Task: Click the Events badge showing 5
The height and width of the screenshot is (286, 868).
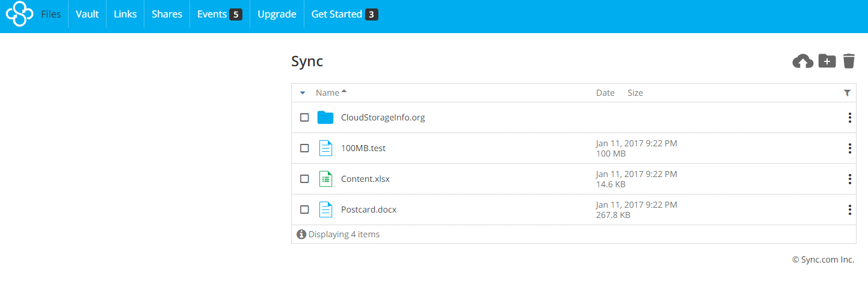Action: [236, 14]
